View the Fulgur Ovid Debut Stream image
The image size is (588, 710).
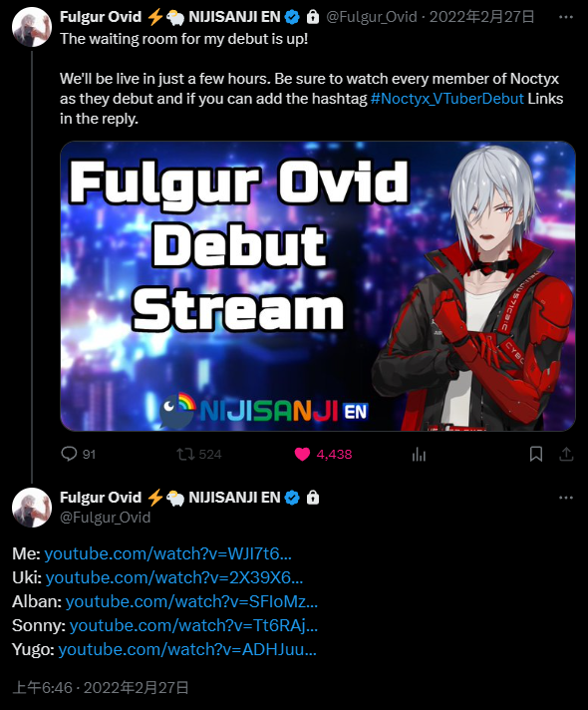click(x=318, y=286)
